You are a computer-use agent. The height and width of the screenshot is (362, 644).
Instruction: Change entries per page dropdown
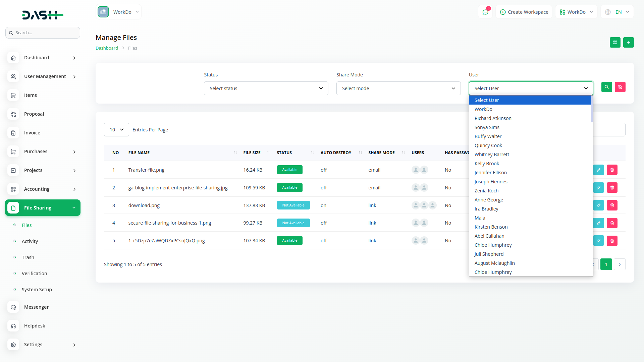[116, 130]
